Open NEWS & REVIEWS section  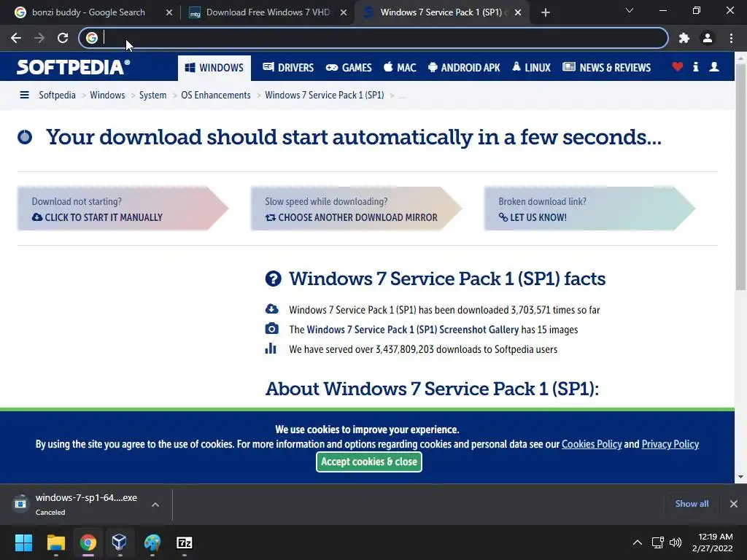[606, 68]
